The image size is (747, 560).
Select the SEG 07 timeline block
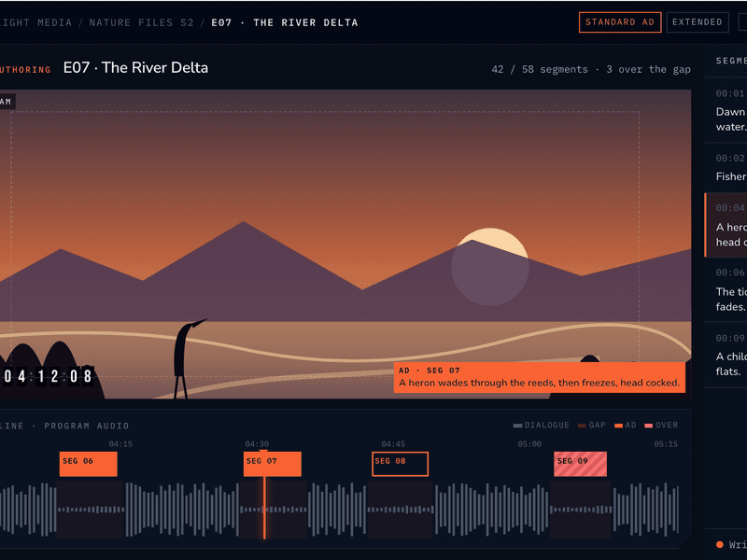[x=272, y=464]
